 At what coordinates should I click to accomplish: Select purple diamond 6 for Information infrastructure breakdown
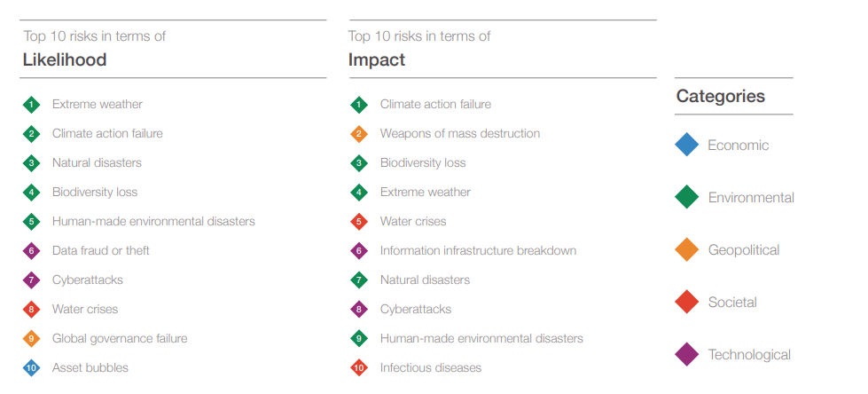(x=359, y=251)
